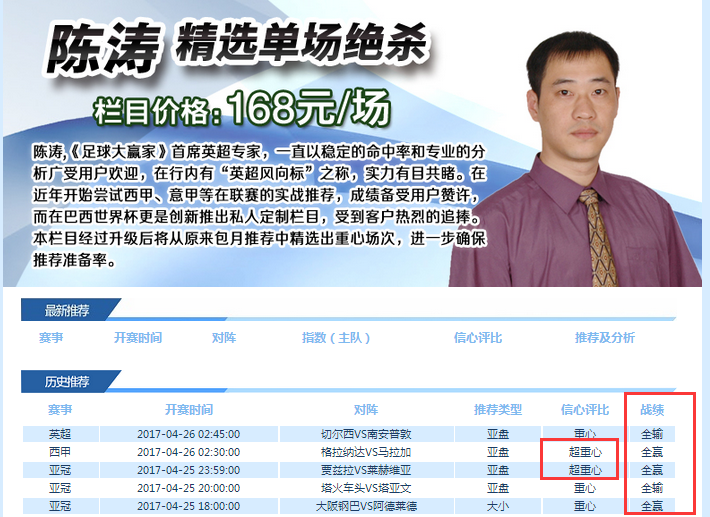Click the 栏目价格 168元/场 price text
This screenshot has width=710, height=517.
(241, 109)
